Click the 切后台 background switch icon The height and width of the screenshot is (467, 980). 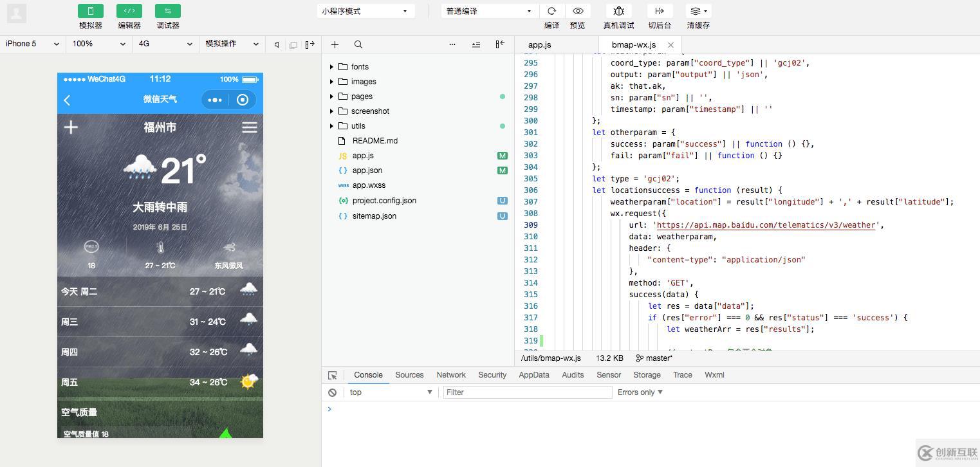pos(660,11)
